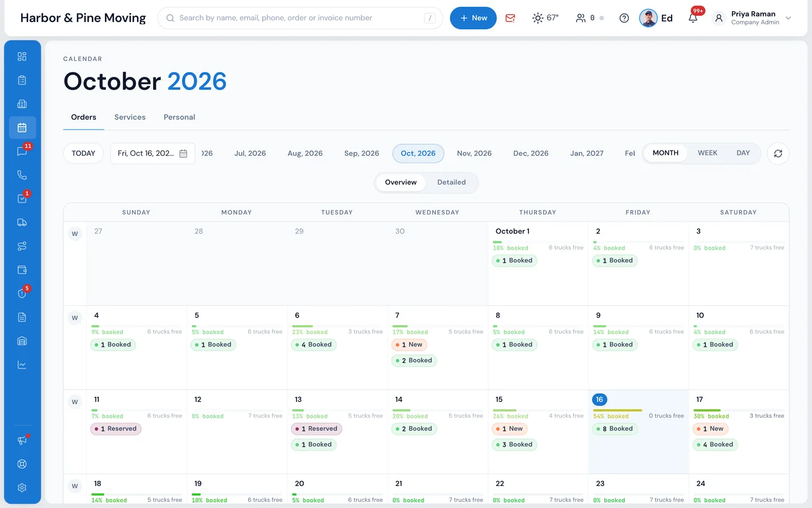Select the Overview view toggle
The width and height of the screenshot is (812, 508).
[x=401, y=182]
